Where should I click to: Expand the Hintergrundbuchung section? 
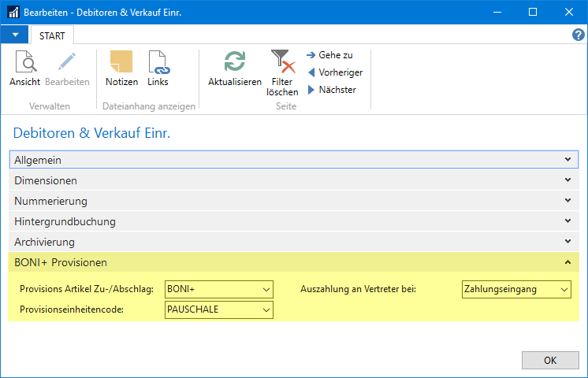tap(294, 221)
